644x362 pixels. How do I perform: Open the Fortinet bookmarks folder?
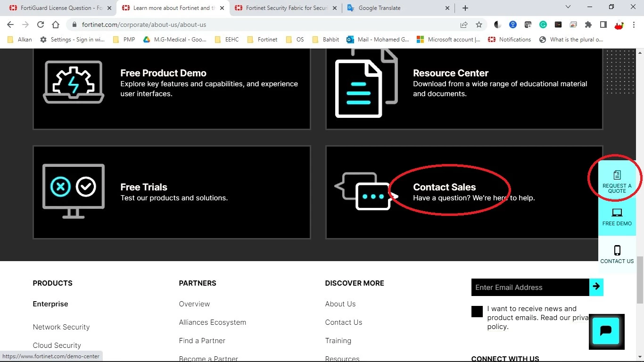(262, 40)
